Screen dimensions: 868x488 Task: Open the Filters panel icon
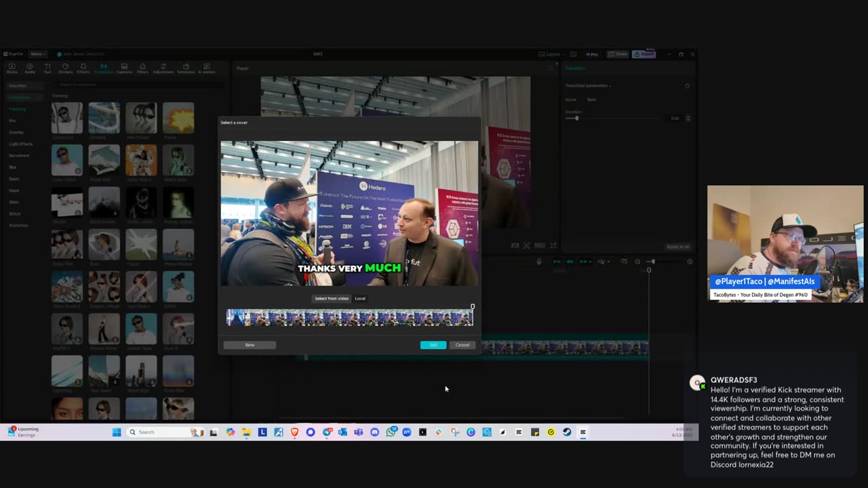(x=142, y=68)
